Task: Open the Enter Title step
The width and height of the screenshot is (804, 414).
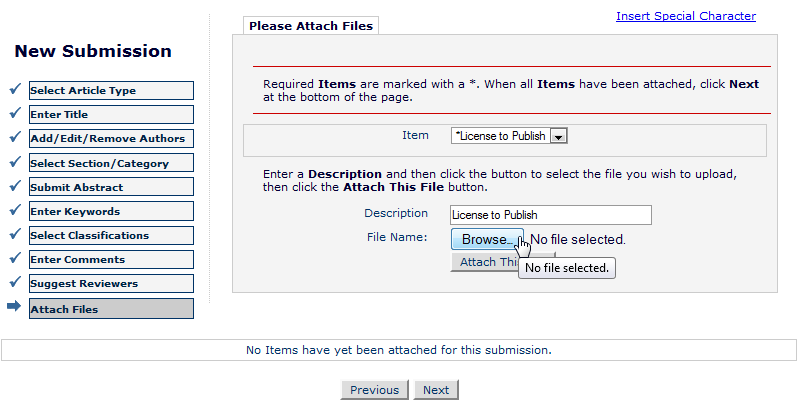Action: pyautogui.click(x=111, y=114)
